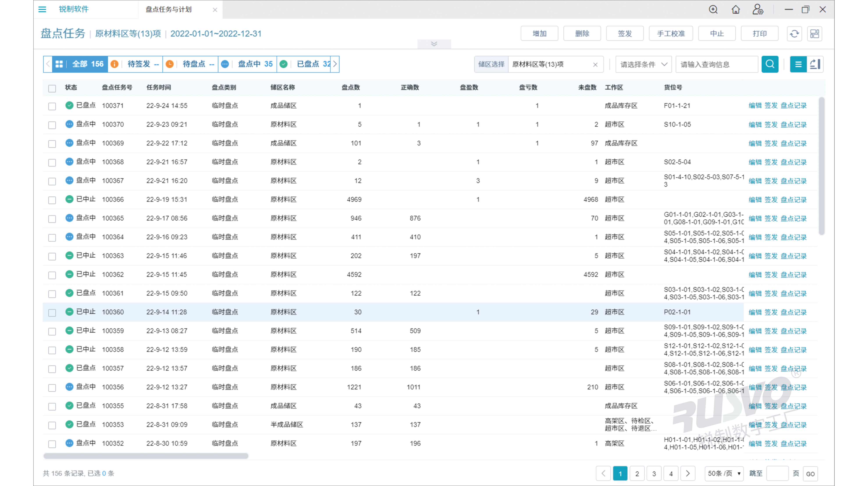Image resolution: width=868 pixels, height=486 pixels.
Task: Check the select-all header checkbox
Action: click(x=52, y=88)
